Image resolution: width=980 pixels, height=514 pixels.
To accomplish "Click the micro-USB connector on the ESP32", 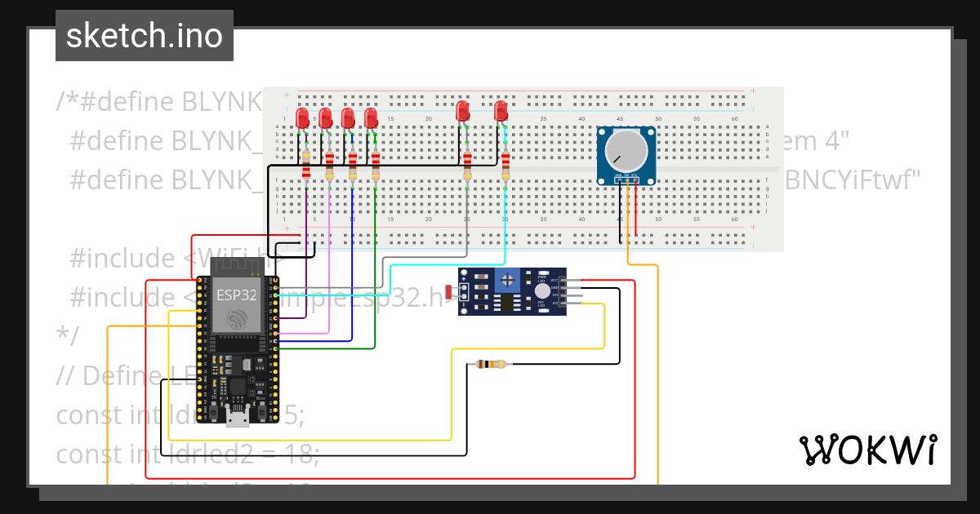I will (x=238, y=419).
